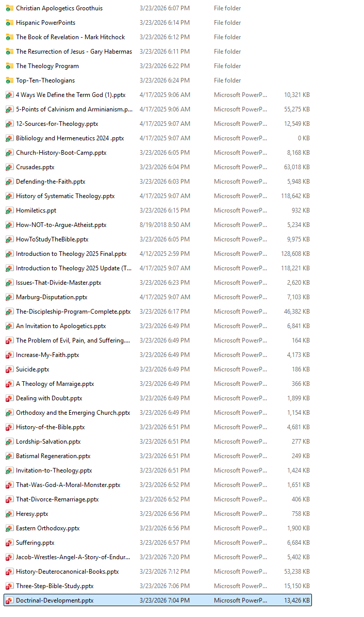Image resolution: width=364 pixels, height=617 pixels.
Task: Select the Lordship-Salvation.pptx file
Action: 48,442
